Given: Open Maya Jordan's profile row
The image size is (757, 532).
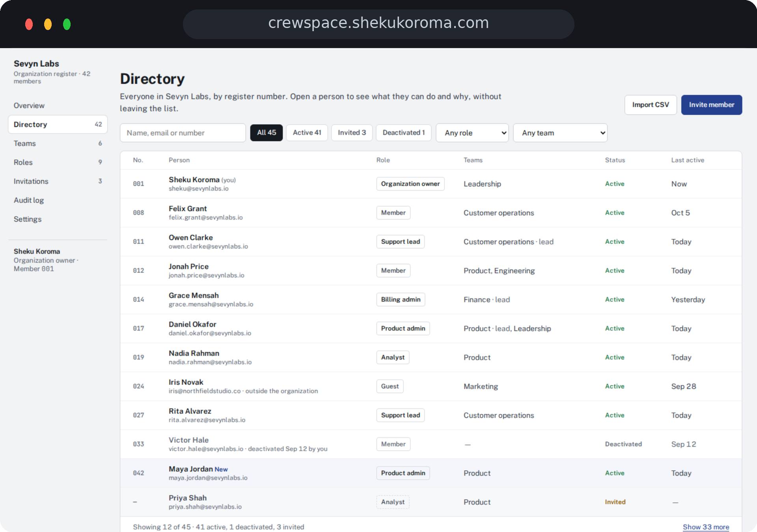Looking at the screenshot, I should [x=431, y=473].
